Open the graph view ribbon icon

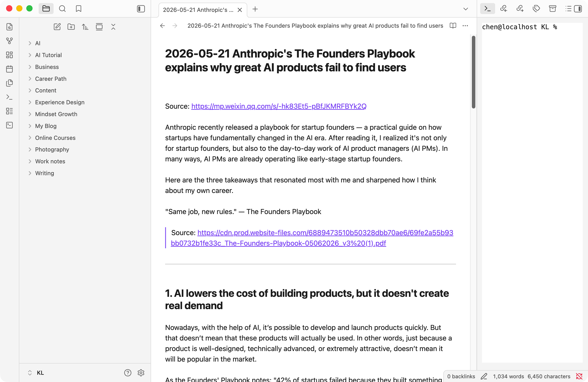click(9, 41)
